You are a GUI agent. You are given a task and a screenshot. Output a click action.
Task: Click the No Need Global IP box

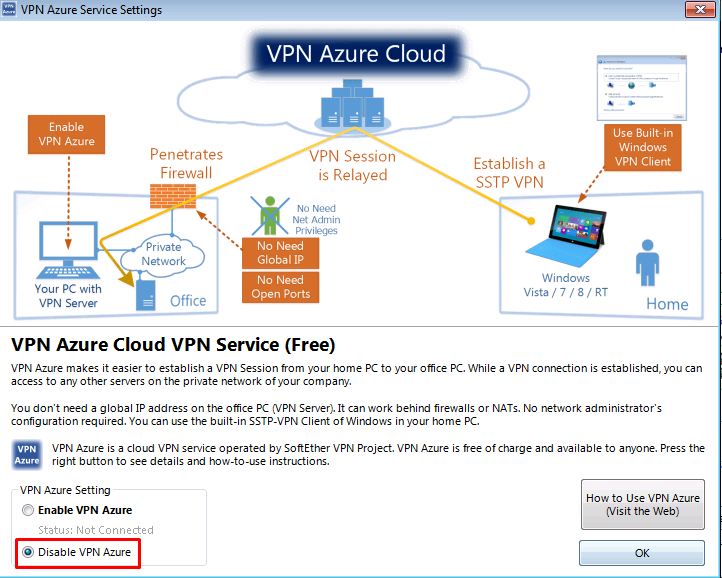pos(280,253)
